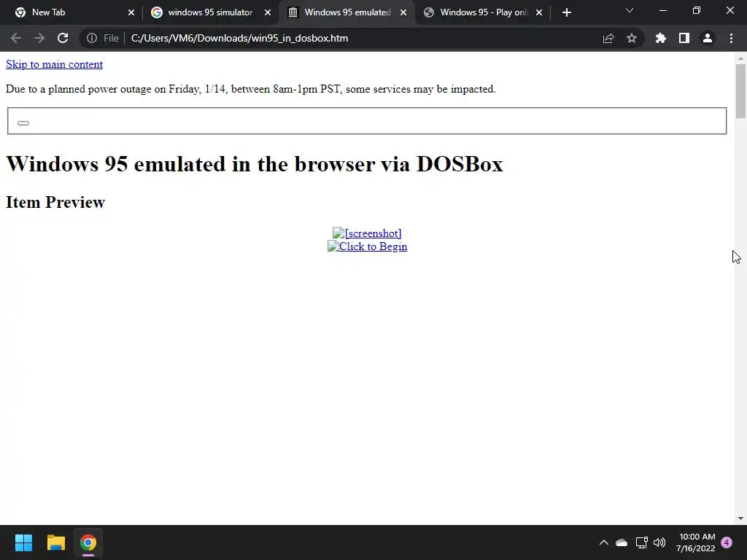Click the Chrome taskbar icon
This screenshot has width=747, height=560.
(x=88, y=542)
